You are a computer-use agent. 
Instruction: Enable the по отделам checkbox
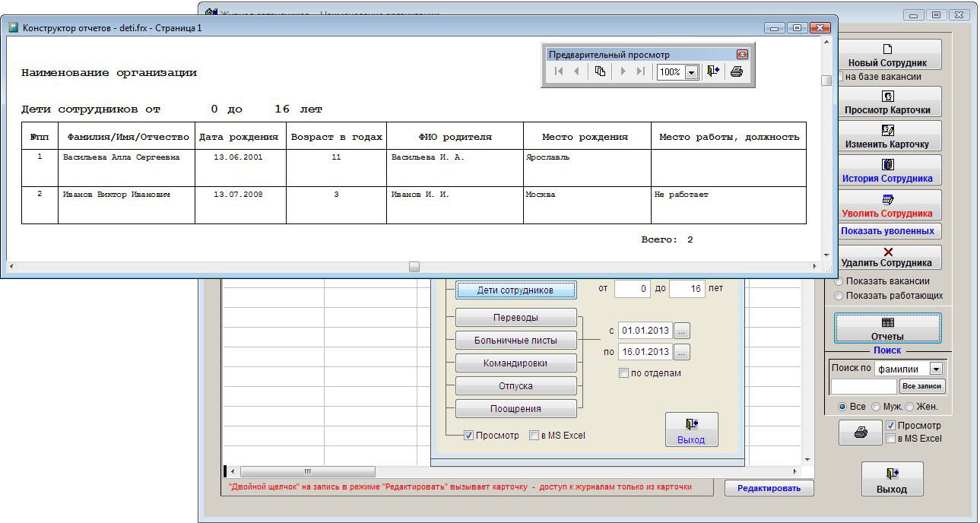623,373
